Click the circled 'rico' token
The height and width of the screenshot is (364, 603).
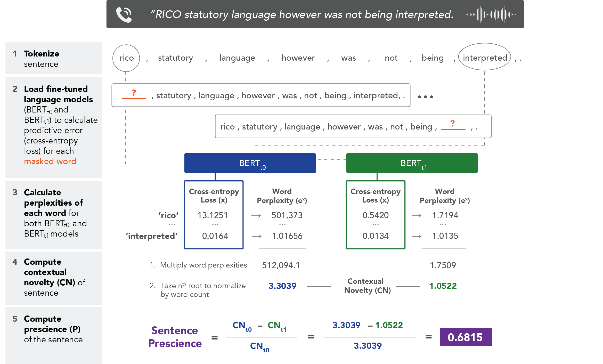pyautogui.click(x=126, y=58)
